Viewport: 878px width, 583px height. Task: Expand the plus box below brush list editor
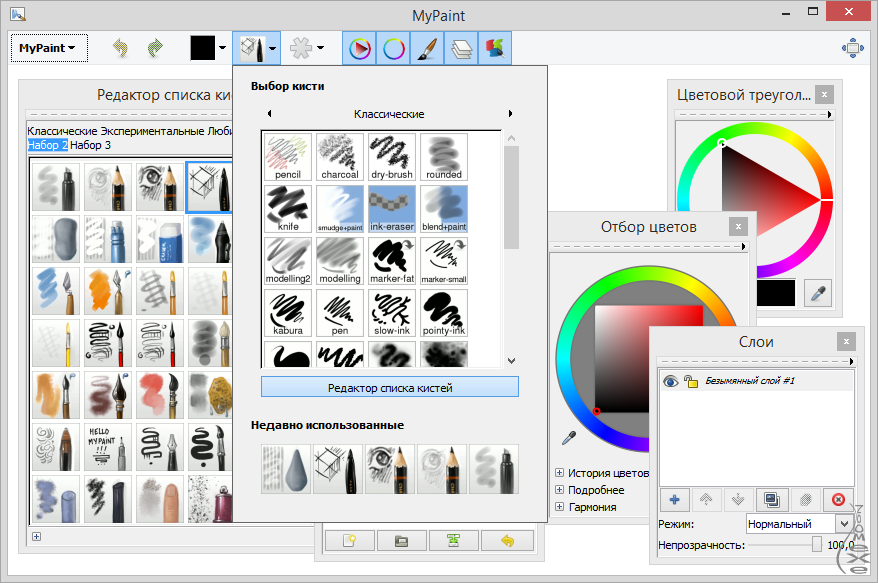pyautogui.click(x=36, y=537)
